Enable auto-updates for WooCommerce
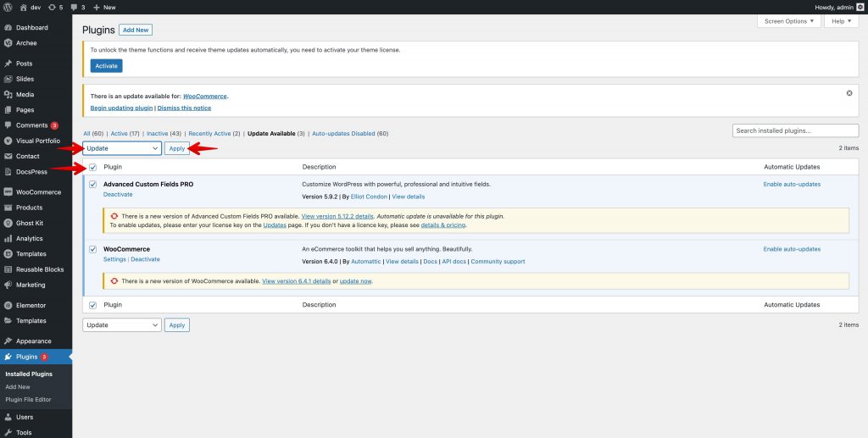The height and width of the screenshot is (438, 868). click(792, 249)
